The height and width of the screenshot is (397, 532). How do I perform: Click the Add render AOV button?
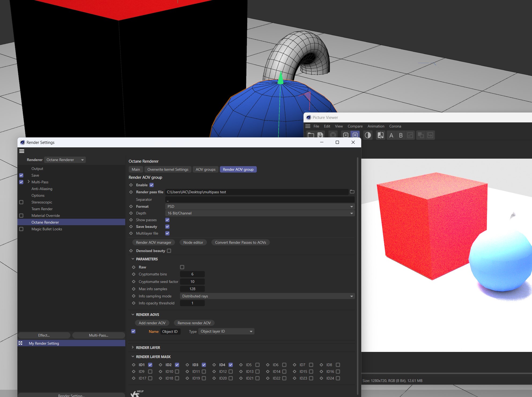click(152, 323)
